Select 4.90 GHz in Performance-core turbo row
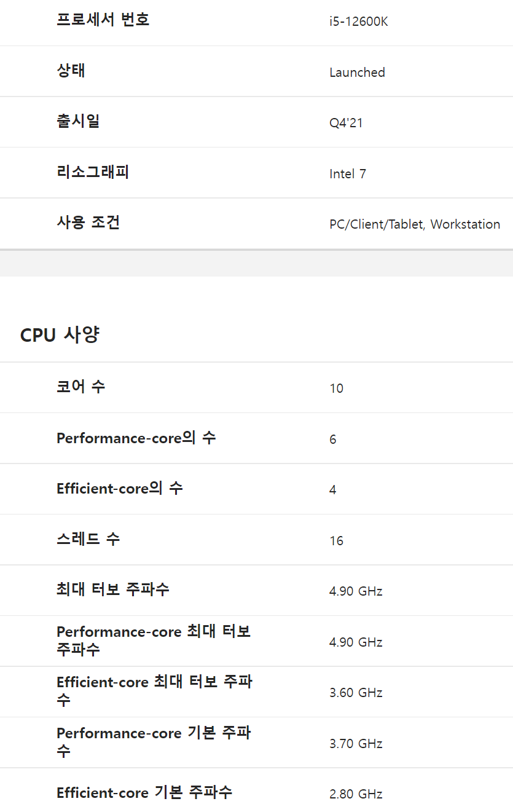 pyautogui.click(x=356, y=642)
